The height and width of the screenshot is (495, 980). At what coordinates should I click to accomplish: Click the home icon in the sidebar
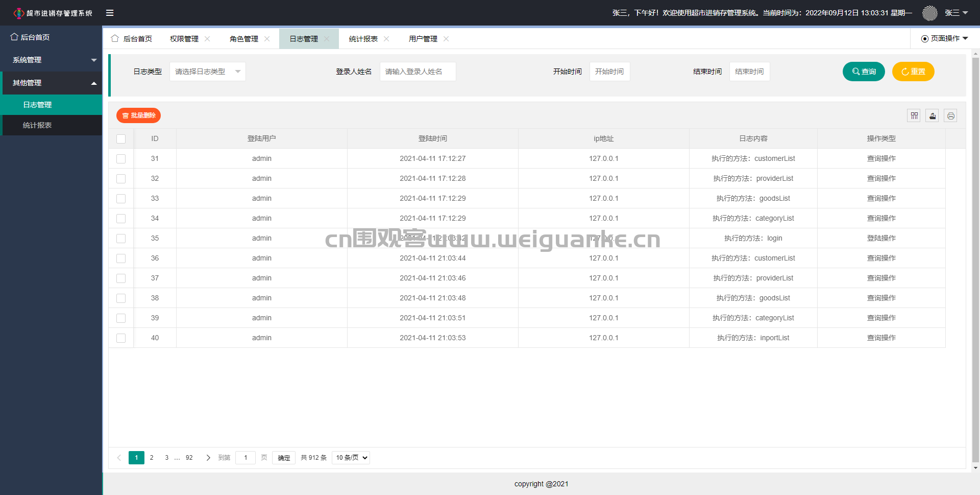(14, 37)
